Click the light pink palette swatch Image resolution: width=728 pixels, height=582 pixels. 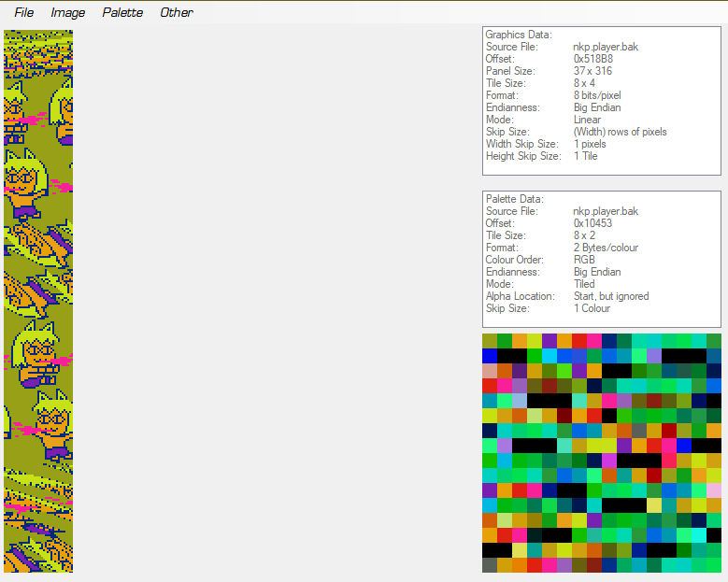tap(714, 490)
